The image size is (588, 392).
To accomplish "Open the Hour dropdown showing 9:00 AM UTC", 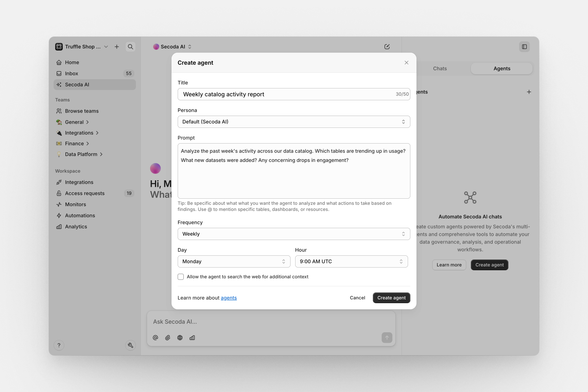I will 351,261.
